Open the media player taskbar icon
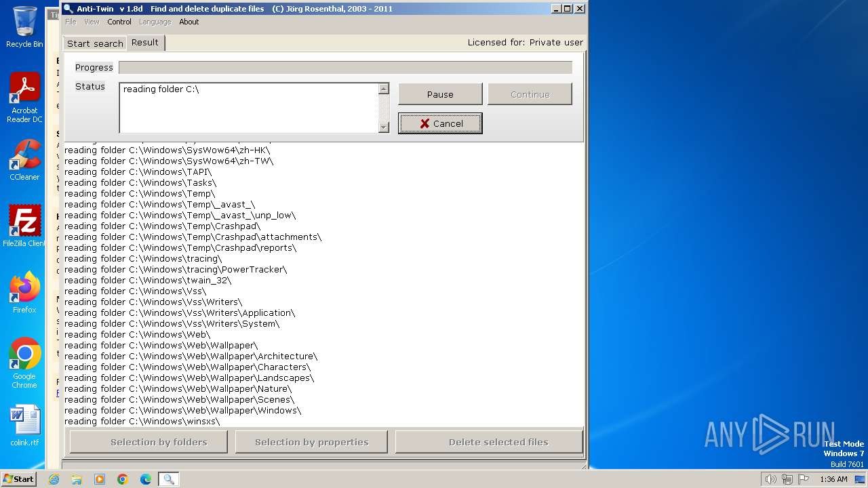The image size is (868, 488). tap(100, 479)
